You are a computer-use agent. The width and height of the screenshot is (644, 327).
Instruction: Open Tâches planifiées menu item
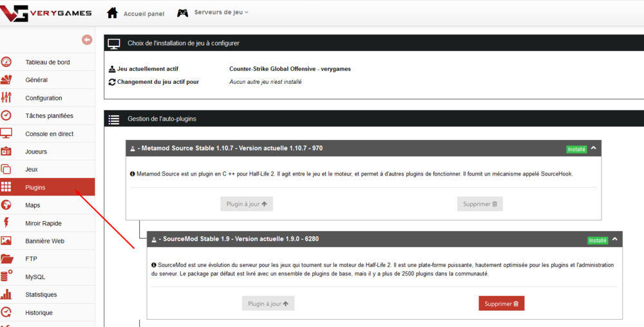(x=47, y=115)
